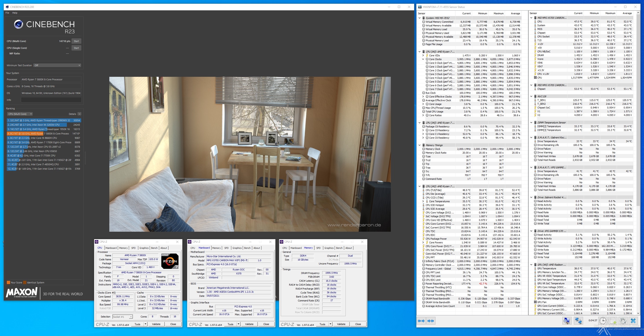Open Graphics tab in CPU-Z Memory window
Viewport: 644px width, 336px height.
tap(329, 248)
